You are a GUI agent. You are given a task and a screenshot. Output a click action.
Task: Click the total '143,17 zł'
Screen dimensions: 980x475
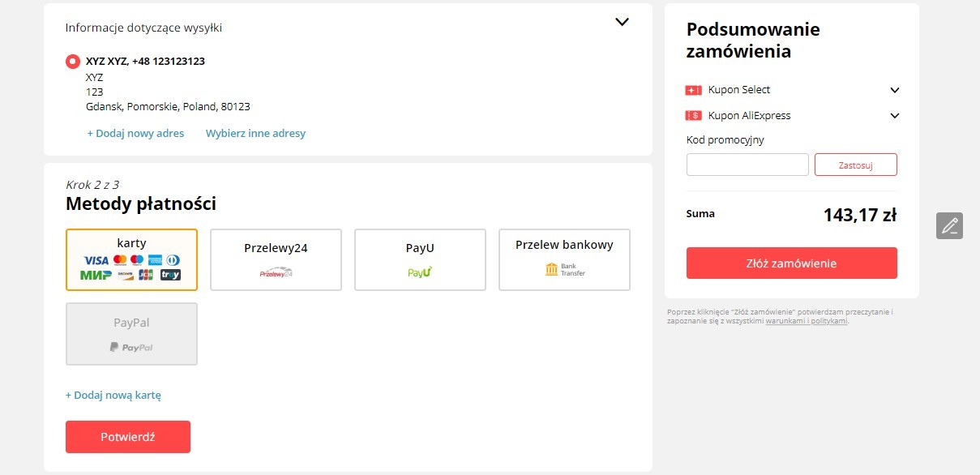860,215
